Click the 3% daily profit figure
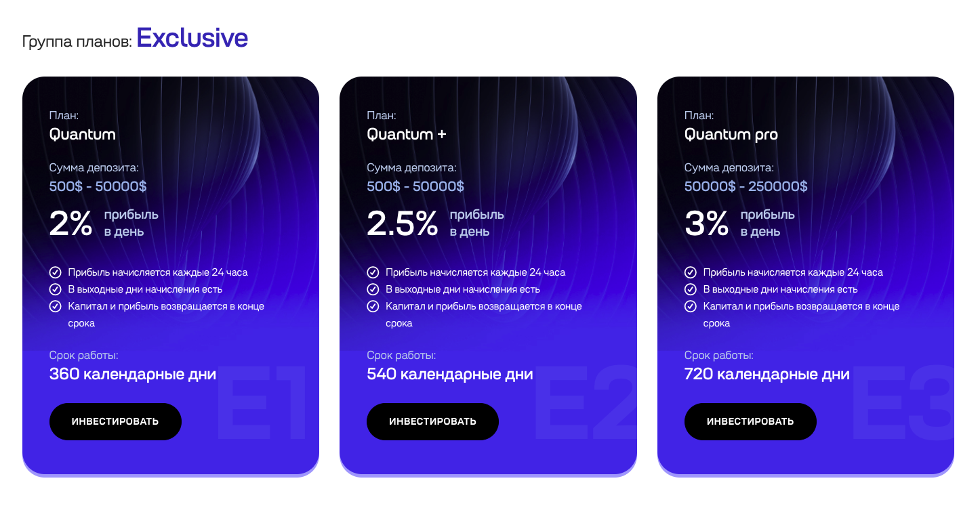Screen dimensions: 980x506 (706, 224)
